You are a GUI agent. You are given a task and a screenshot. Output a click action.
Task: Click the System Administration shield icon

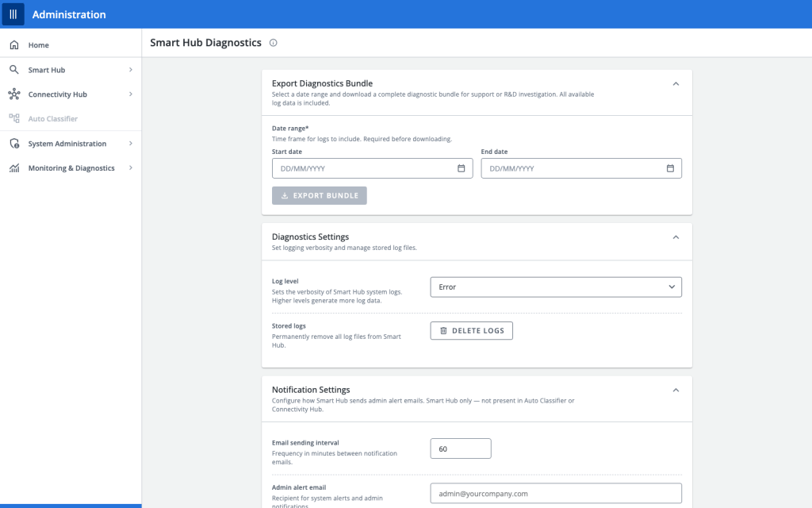coord(14,144)
